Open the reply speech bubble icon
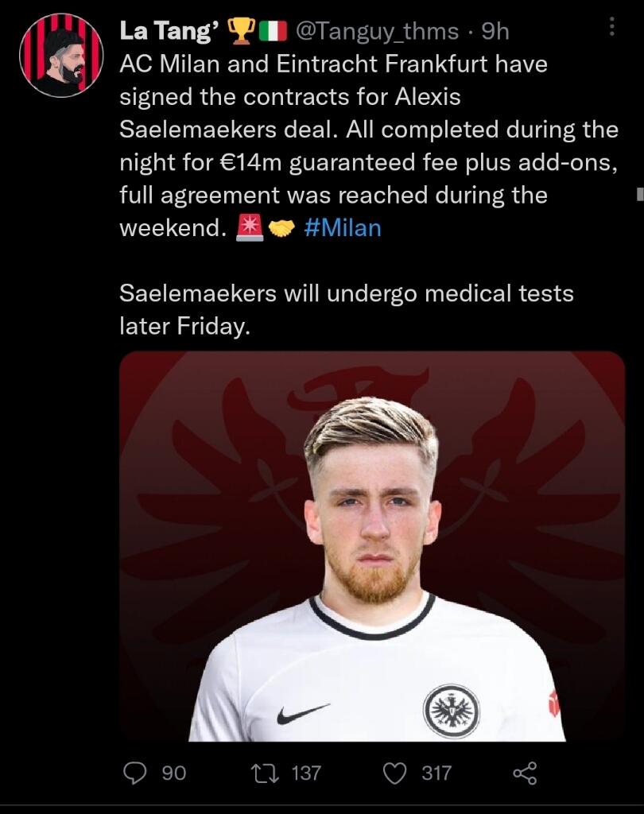This screenshot has width=644, height=814. [x=135, y=773]
